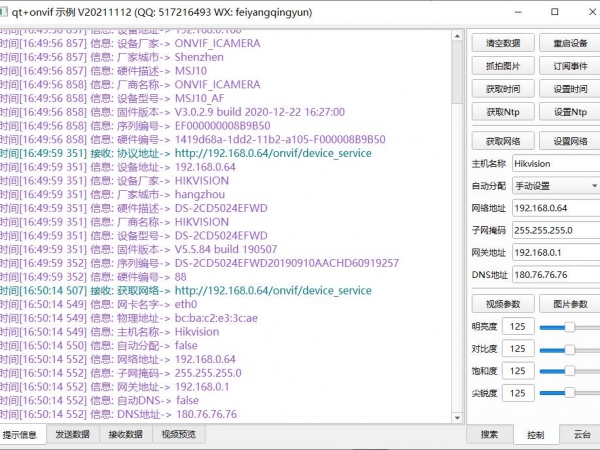
Task: Switch to the 搜索 tab in right panel
Action: 490,435
